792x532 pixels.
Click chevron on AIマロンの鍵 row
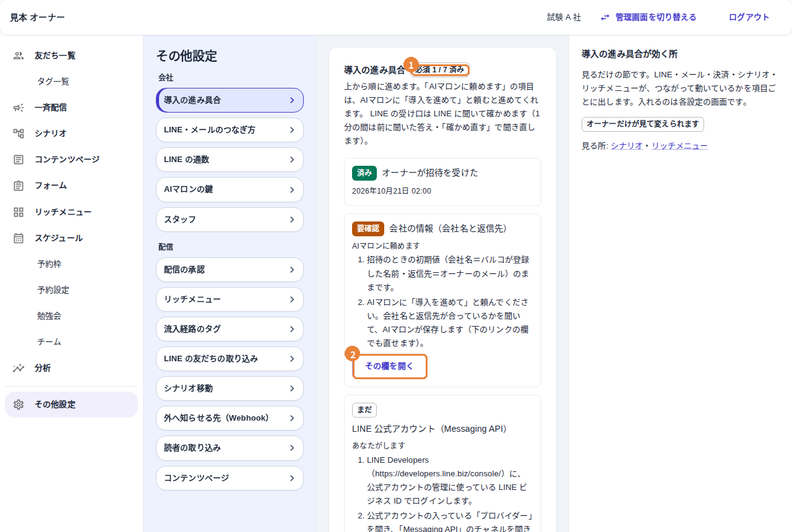pos(292,189)
